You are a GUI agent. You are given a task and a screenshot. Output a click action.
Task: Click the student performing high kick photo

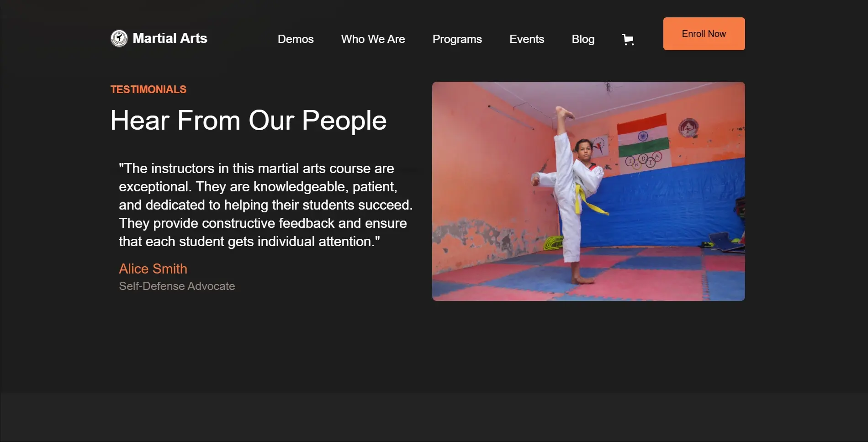[x=588, y=191]
